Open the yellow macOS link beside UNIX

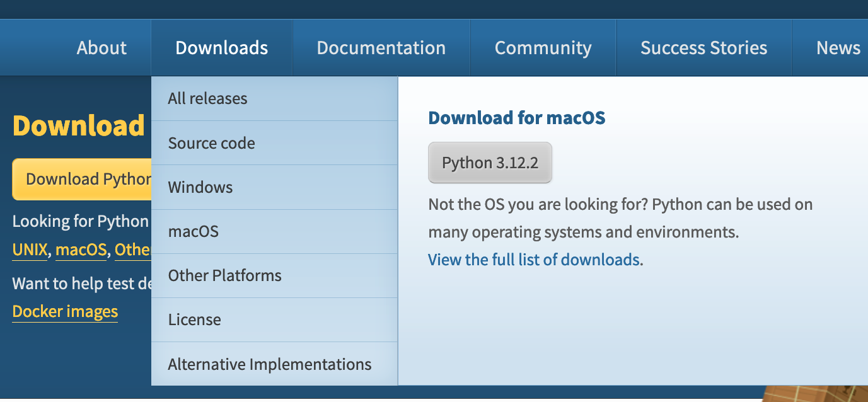click(81, 250)
